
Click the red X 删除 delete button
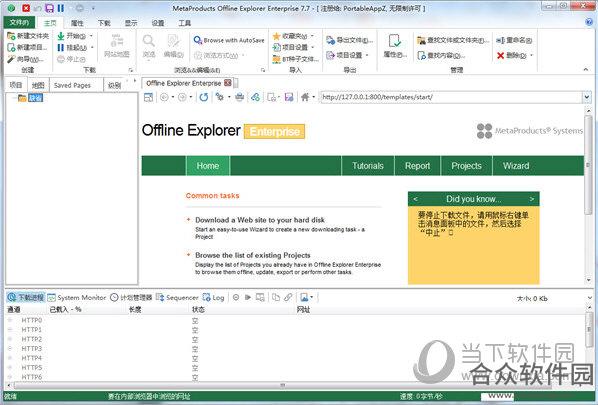pos(511,56)
